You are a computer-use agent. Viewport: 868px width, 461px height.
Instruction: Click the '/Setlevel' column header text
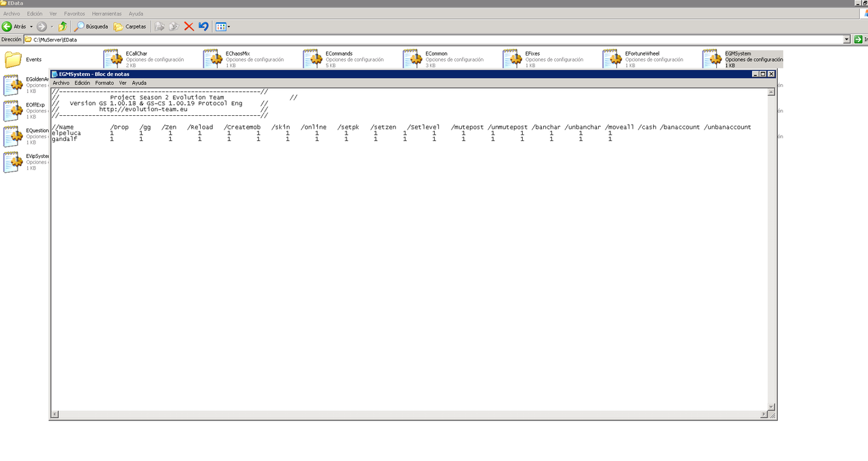[423, 127]
